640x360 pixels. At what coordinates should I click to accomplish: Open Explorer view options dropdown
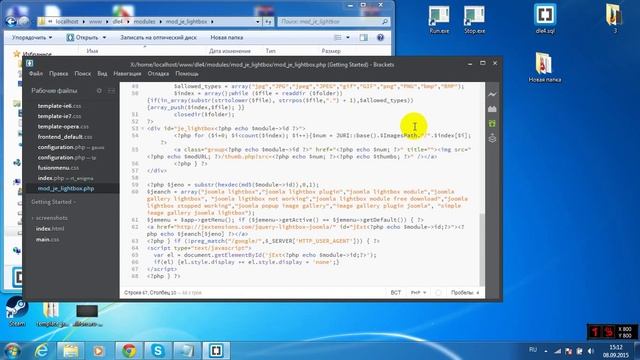pyautogui.click(x=348, y=38)
